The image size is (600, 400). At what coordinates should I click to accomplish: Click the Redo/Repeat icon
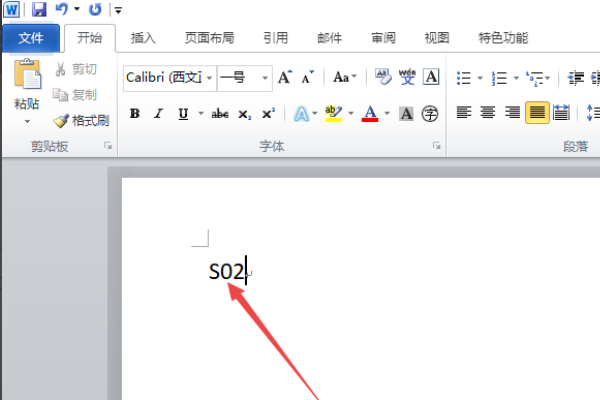[95, 9]
